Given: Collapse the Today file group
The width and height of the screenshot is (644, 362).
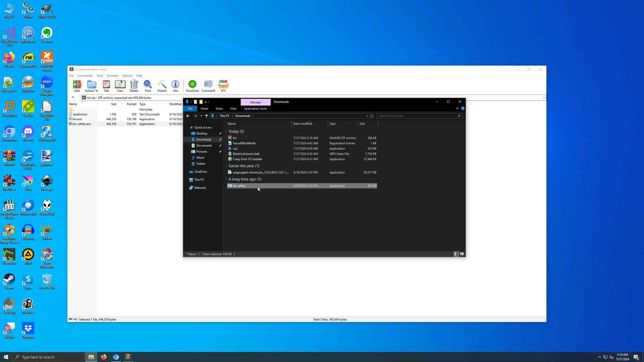Looking at the screenshot, I should [x=226, y=131].
